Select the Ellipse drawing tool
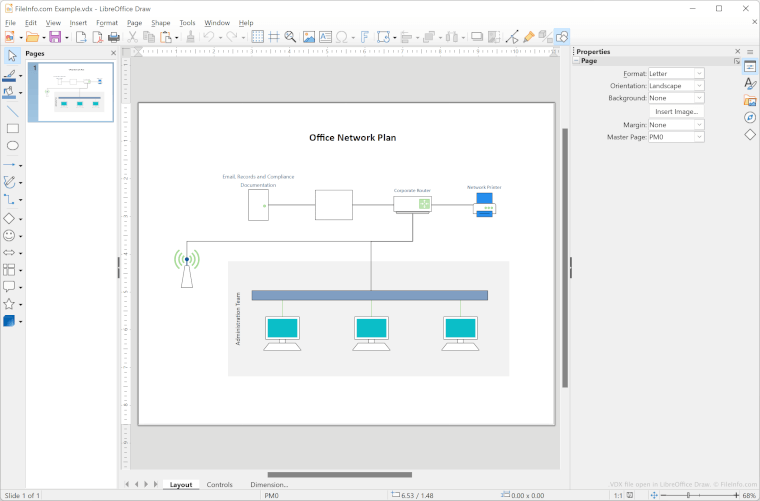This screenshot has width=760, height=501. pos(12,146)
